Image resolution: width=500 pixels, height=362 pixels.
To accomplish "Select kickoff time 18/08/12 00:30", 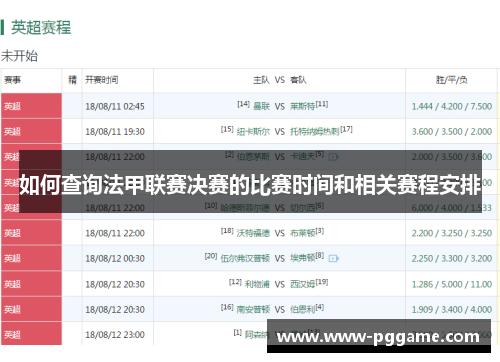I will (x=115, y=258).
